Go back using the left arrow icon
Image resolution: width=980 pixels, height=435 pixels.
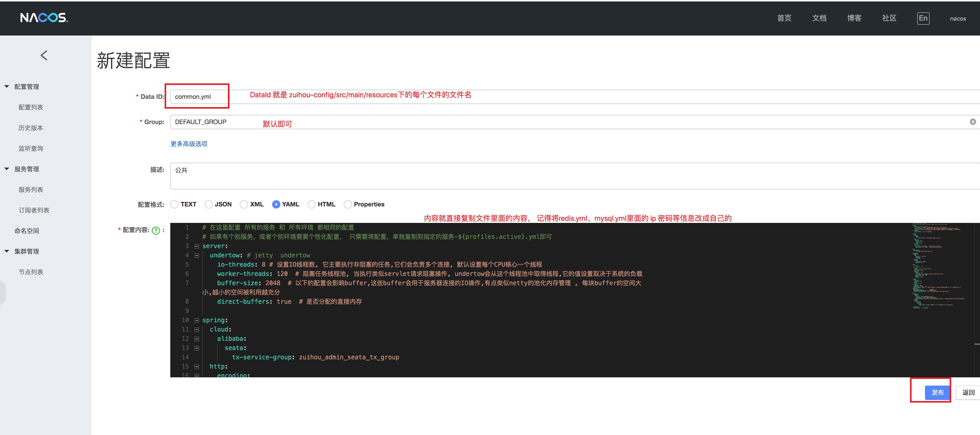[44, 56]
